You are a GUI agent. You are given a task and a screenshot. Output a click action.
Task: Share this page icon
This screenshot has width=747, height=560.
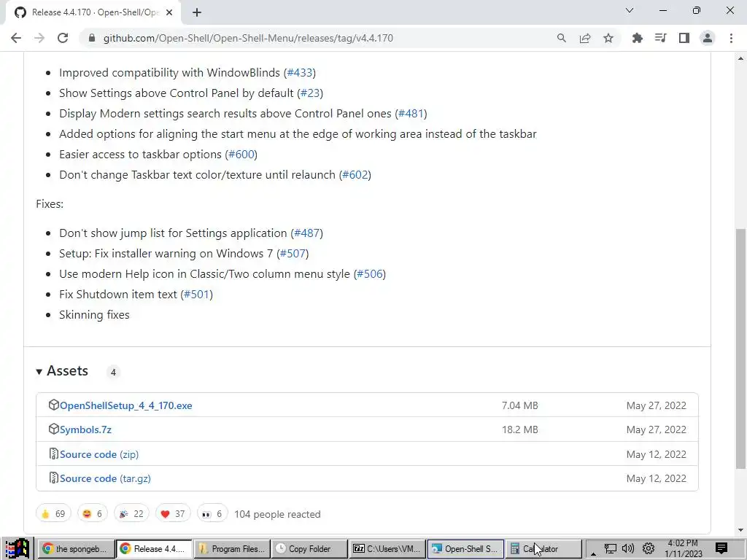[x=585, y=38]
